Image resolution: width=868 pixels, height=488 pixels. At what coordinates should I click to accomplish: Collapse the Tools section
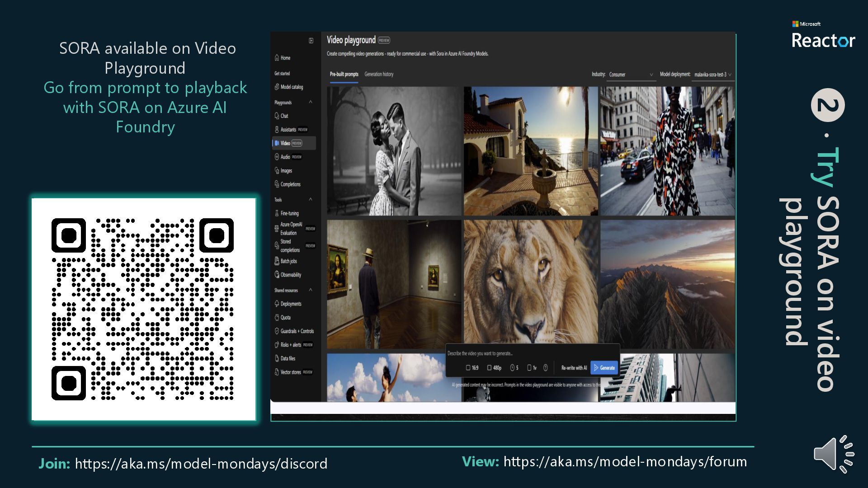click(x=311, y=199)
